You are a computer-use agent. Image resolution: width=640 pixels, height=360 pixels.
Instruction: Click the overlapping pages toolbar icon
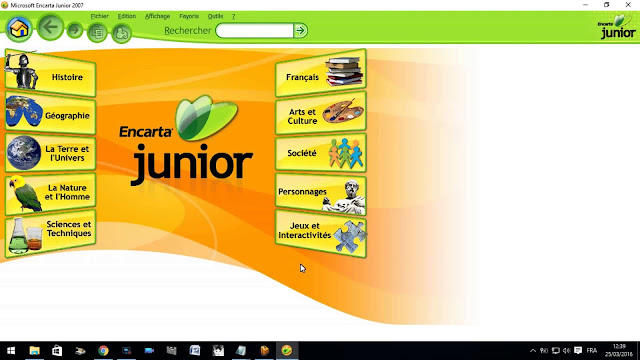point(97,33)
